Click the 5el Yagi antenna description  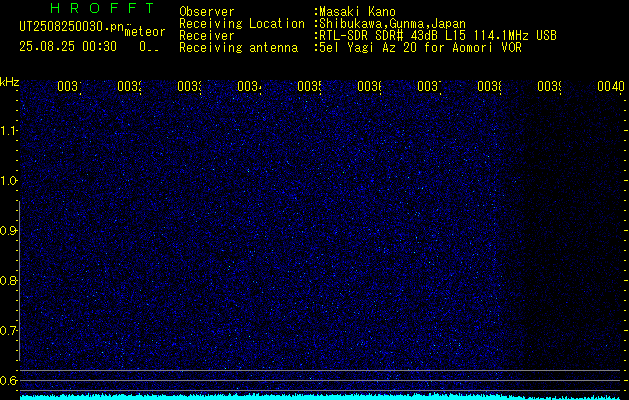(x=420, y=48)
